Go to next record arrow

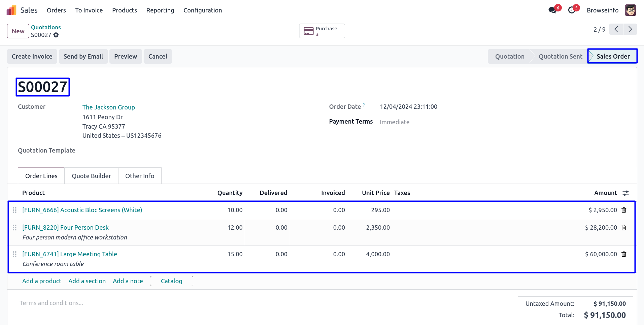(x=630, y=29)
